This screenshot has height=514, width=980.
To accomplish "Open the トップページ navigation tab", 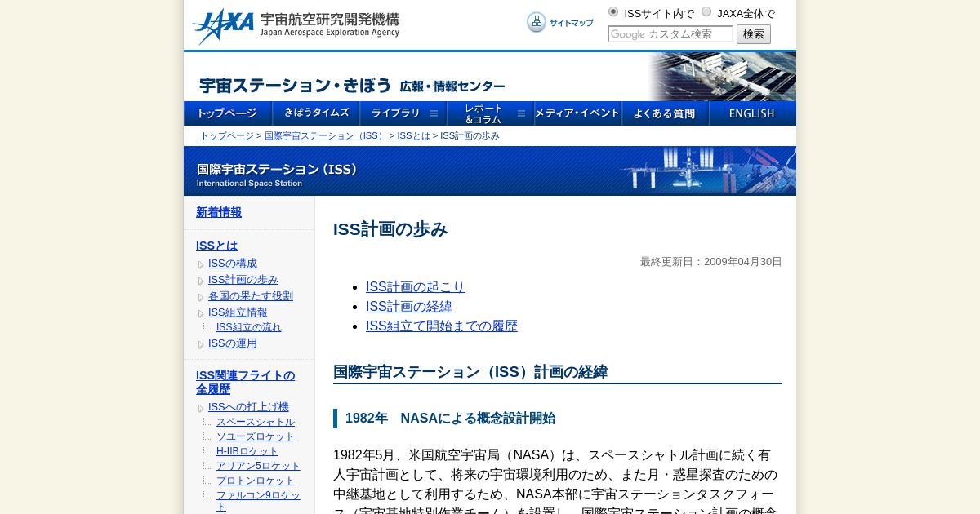I will 228,113.
